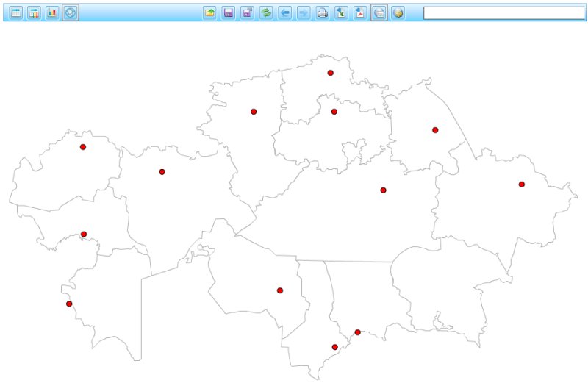Go forward with the right arrow

304,12
